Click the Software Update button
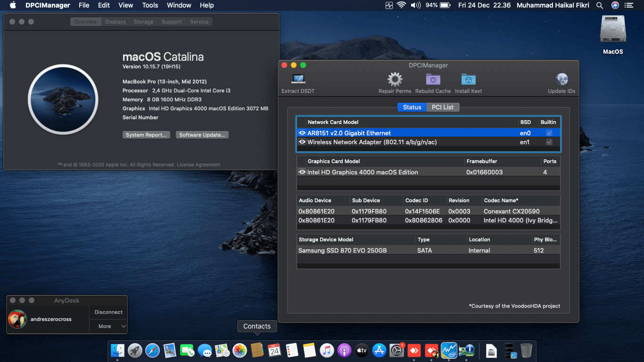This screenshot has height=362, width=644. click(202, 135)
